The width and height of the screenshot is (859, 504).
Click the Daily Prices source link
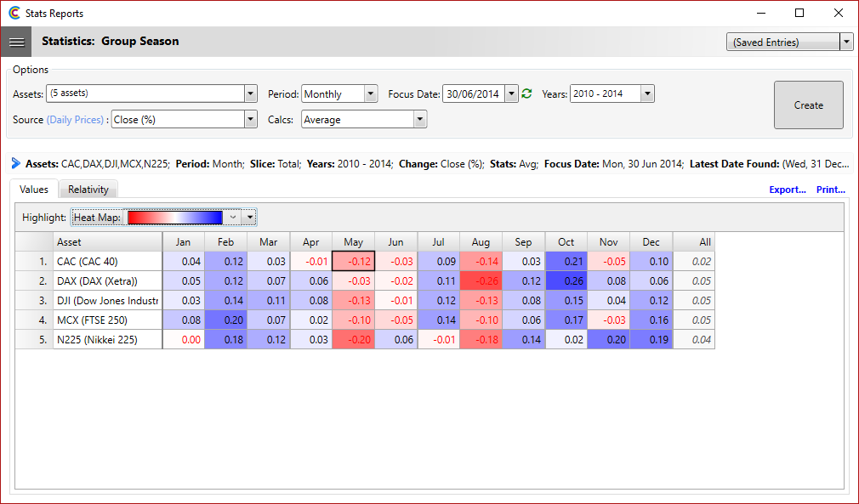[77, 120]
